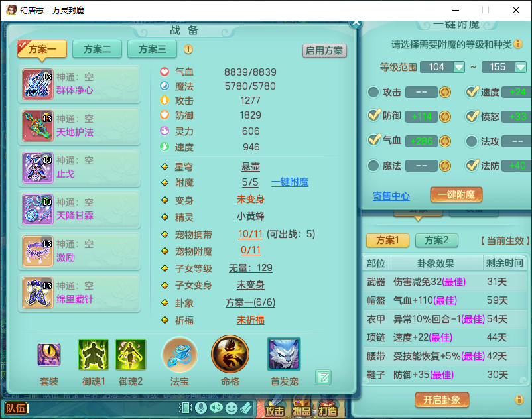The image size is (532, 419).
Task: Select the 止戈 skill icon
Action: tap(38, 168)
